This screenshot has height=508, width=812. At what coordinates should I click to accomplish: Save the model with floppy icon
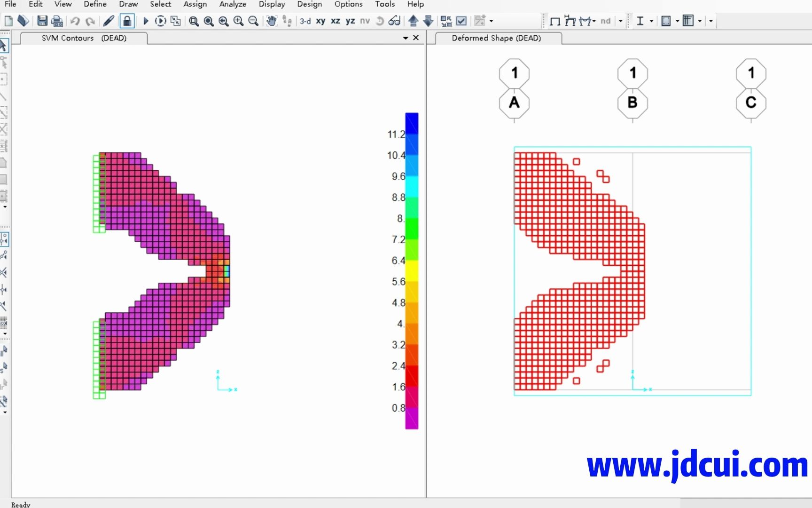point(42,21)
